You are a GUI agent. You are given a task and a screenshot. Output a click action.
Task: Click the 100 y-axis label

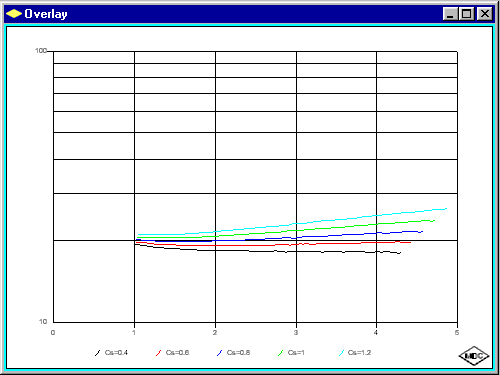(x=41, y=51)
